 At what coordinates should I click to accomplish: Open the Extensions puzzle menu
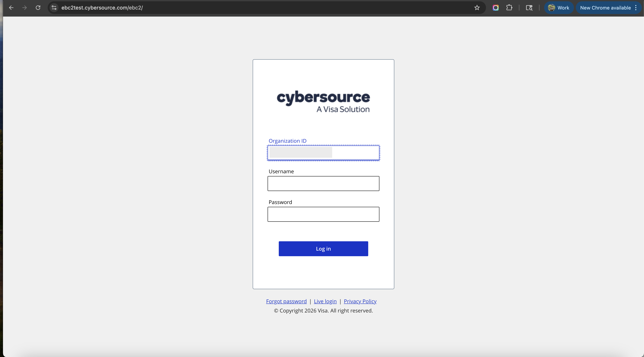tap(509, 8)
